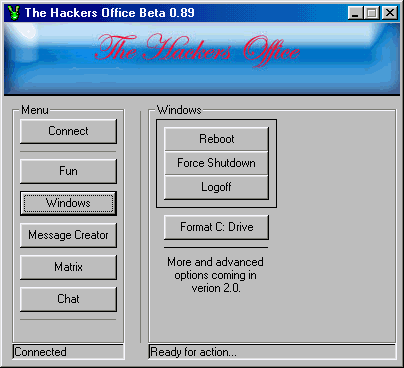
Task: Click the title bar application icon
Action: [14, 13]
